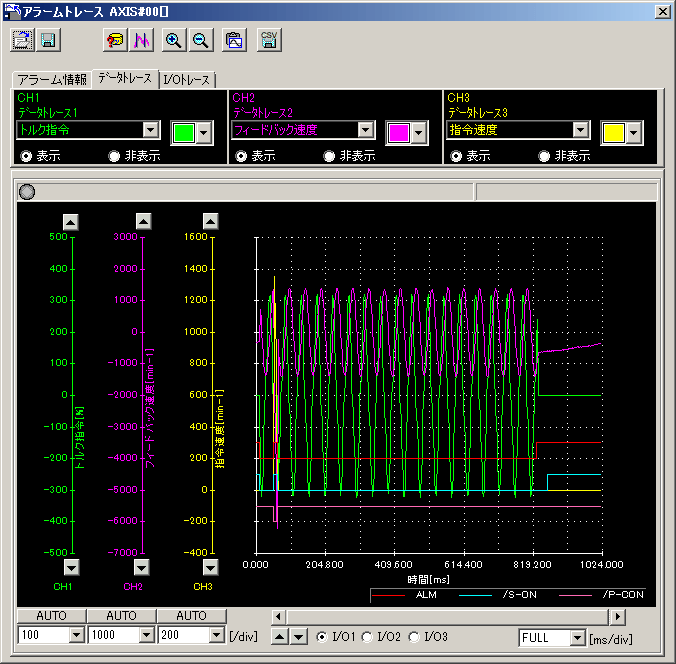Export trace data as CSV
This screenshot has height=664, width=676.
(x=268, y=40)
